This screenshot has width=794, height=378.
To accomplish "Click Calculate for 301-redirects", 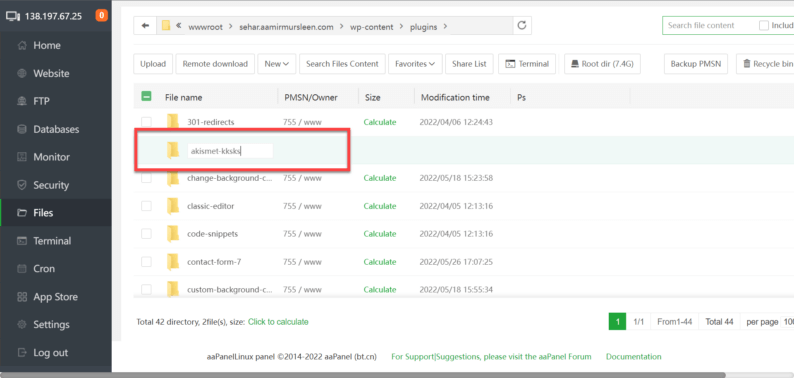I will 380,122.
